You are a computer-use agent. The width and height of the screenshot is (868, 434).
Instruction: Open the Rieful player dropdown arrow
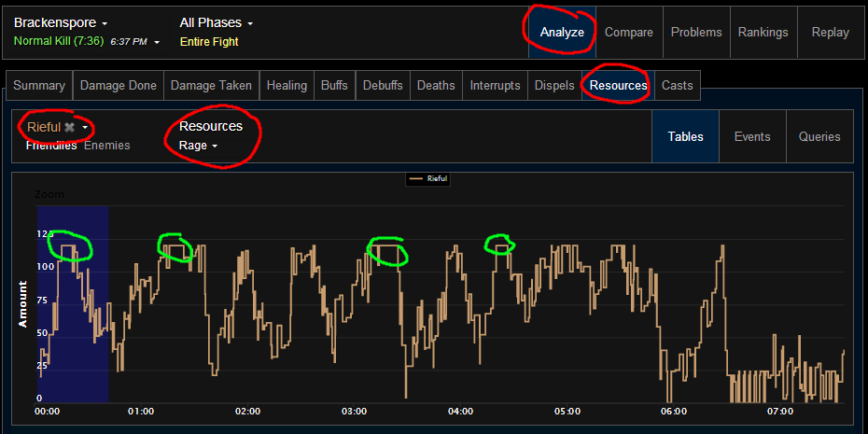[x=85, y=127]
